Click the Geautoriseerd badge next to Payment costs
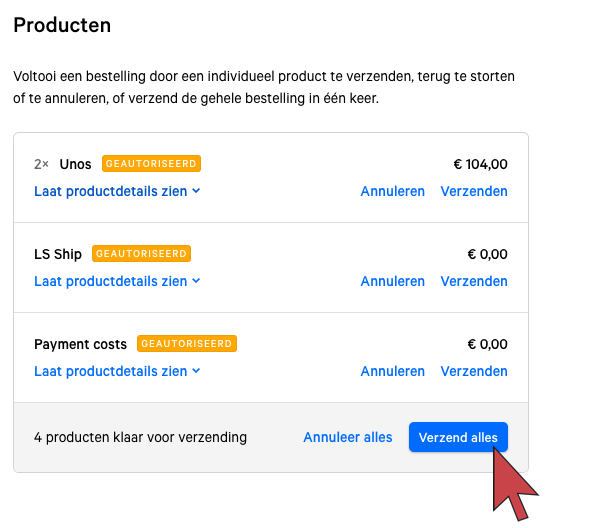The height and width of the screenshot is (528, 610). click(187, 344)
